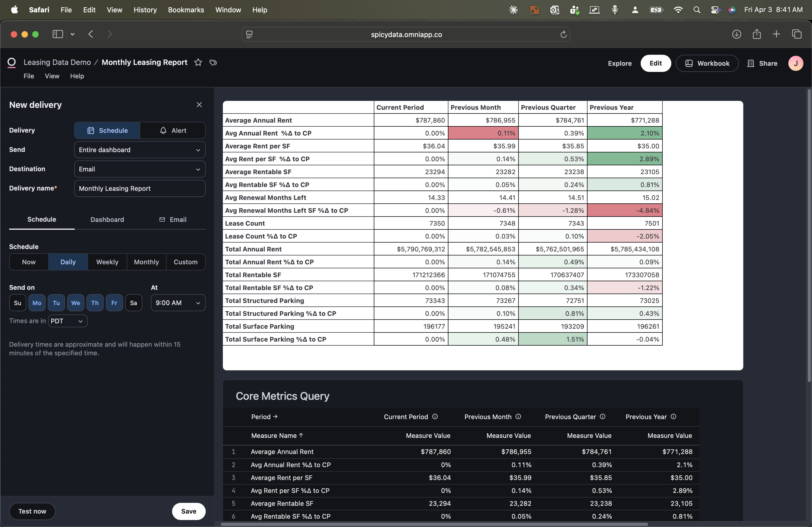Open the Workbook view
Screen dimensions: 812x527
tap(707, 63)
